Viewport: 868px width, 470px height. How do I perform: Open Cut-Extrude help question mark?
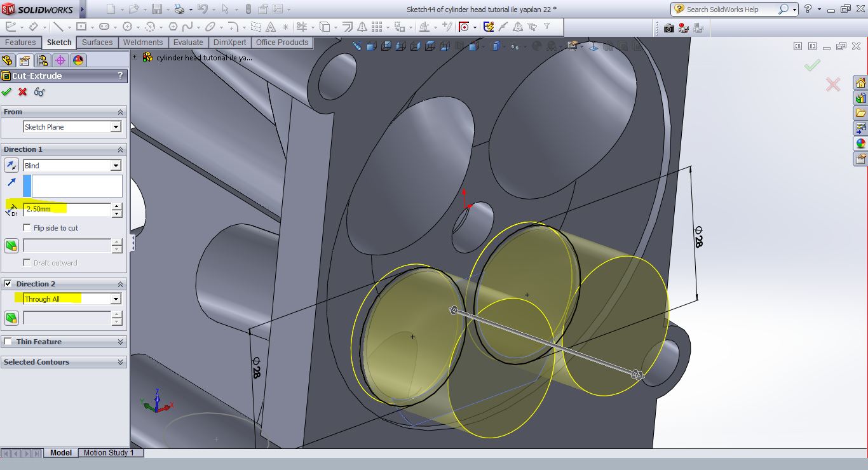tap(120, 76)
